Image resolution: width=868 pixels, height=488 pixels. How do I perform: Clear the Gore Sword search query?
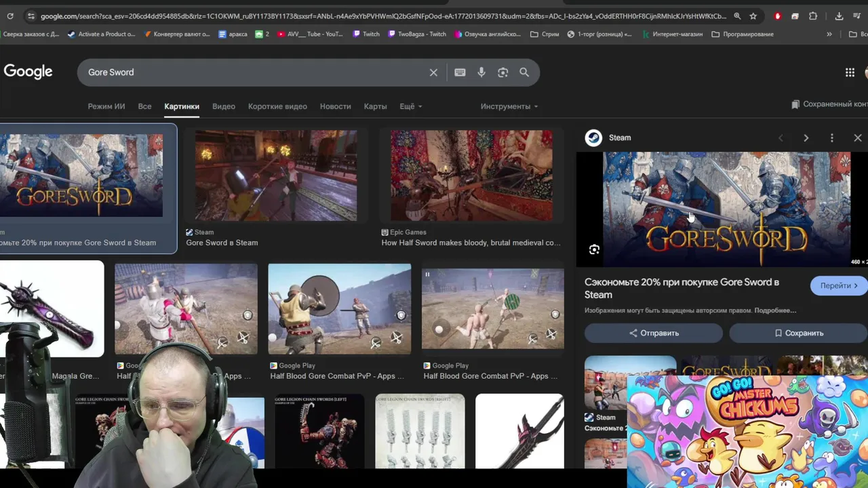tap(433, 73)
